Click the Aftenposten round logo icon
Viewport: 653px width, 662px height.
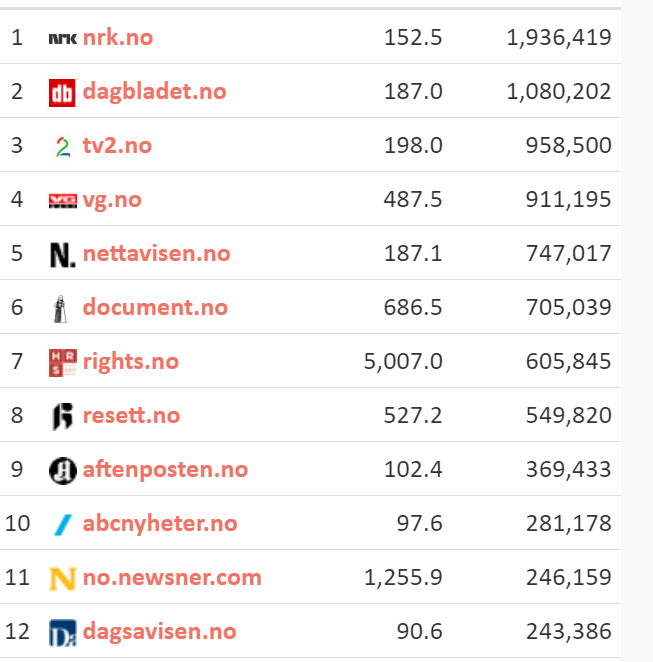click(x=62, y=470)
